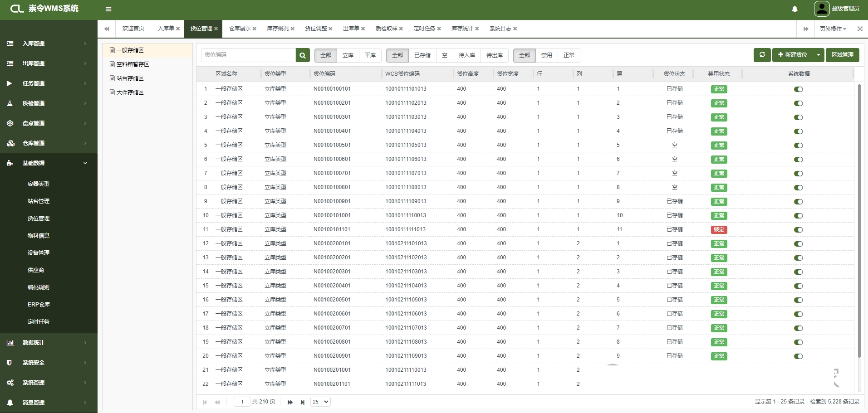Screen dimensions: 868x413
Task: Toggle system data switch for row 1
Action: click(798, 89)
